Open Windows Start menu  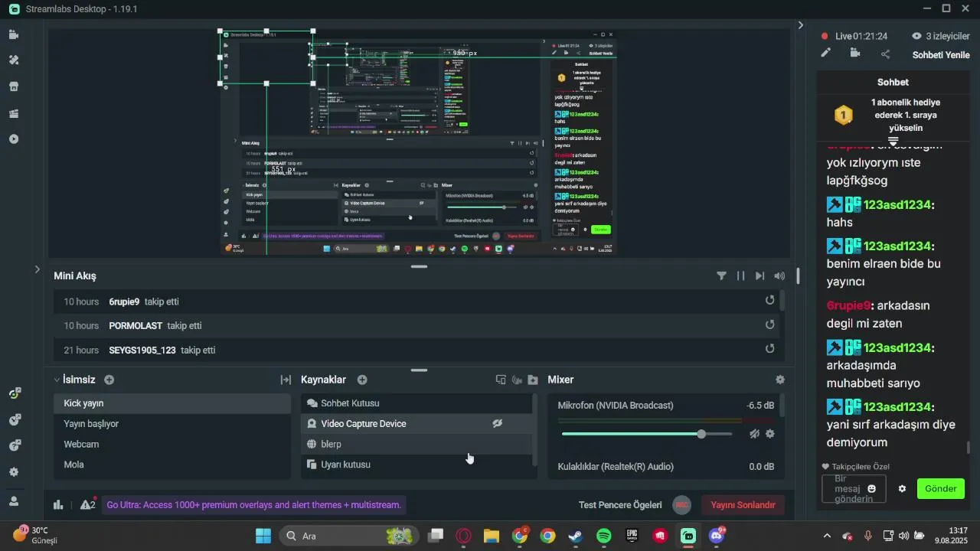[263, 536]
